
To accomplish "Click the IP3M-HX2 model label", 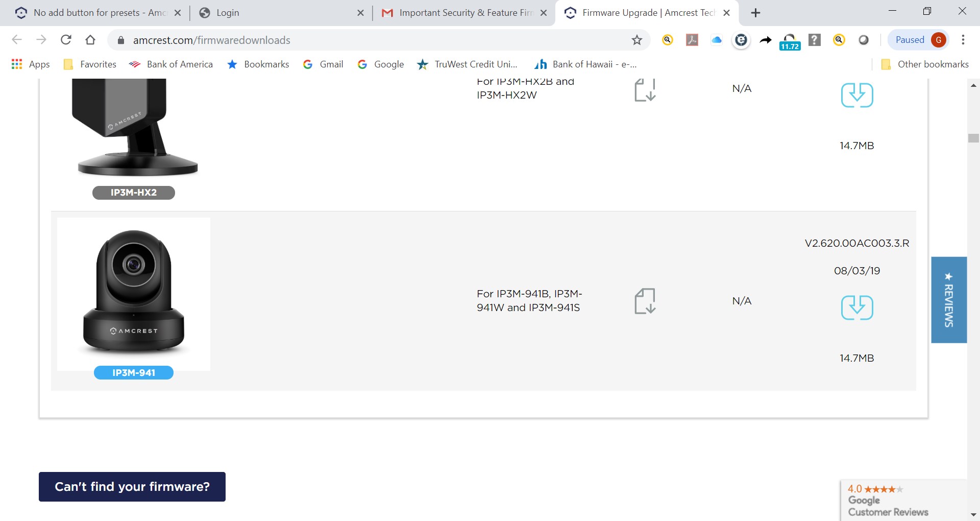I will (134, 193).
